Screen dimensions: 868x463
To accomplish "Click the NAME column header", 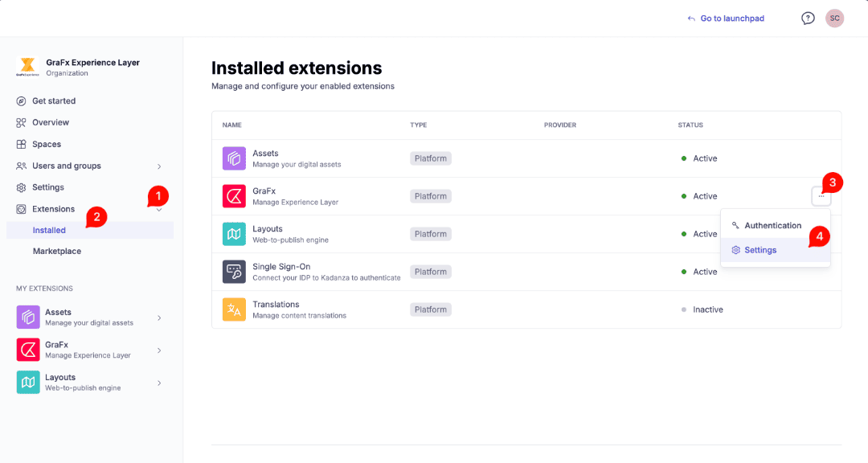I will click(x=232, y=125).
